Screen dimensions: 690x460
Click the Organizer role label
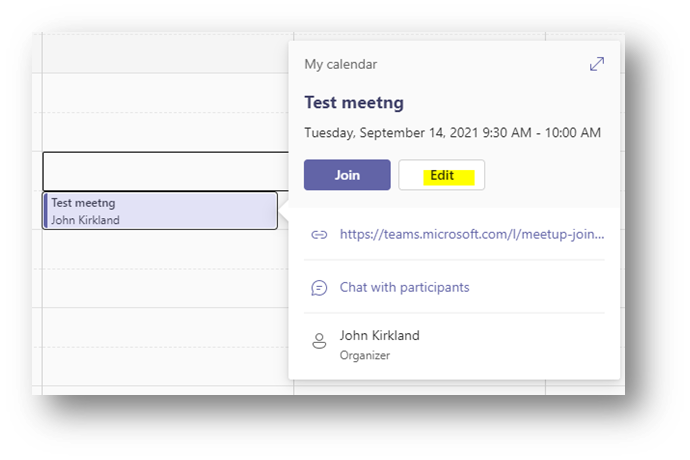(364, 354)
